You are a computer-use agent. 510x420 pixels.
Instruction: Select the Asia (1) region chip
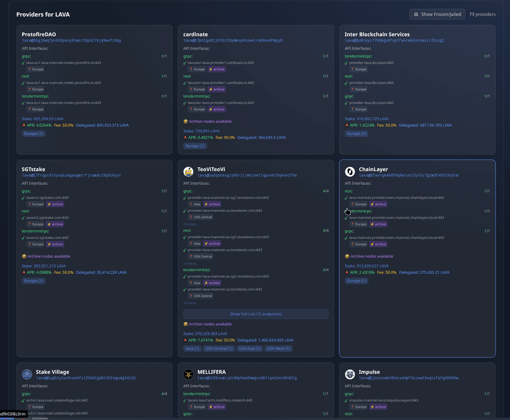192,349
